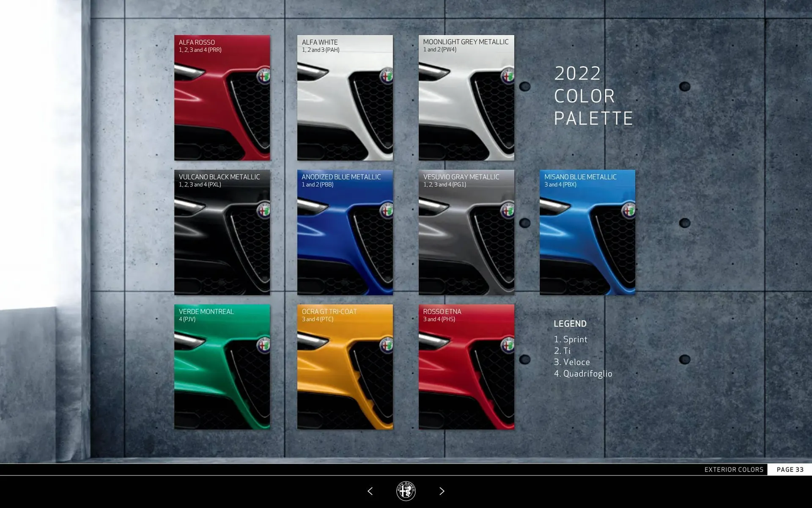Select the Rosso Etna color swatch
Viewport: 812px width, 508px height.
click(466, 367)
